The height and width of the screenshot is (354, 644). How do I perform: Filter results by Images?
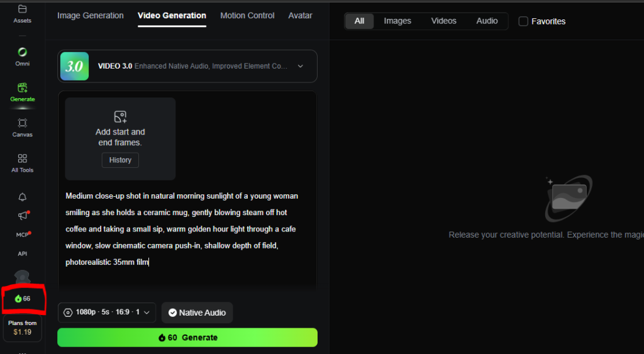pyautogui.click(x=397, y=21)
